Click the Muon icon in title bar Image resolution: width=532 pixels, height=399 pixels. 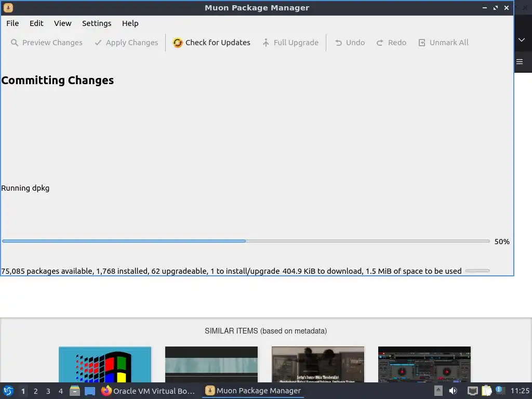point(8,7)
